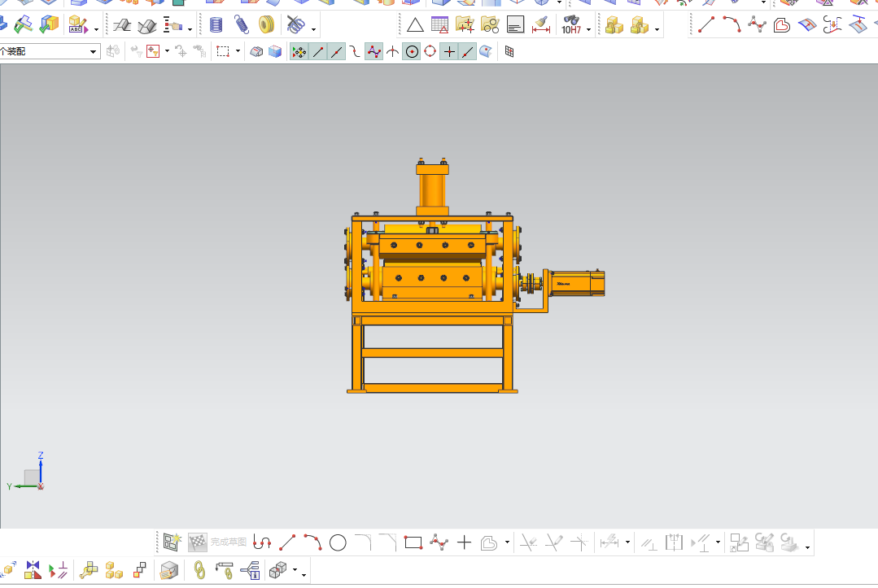Screen dimensions: 878x588
Task: Expand the offset curve dropdown in sketch toolbar
Action: click(507, 542)
